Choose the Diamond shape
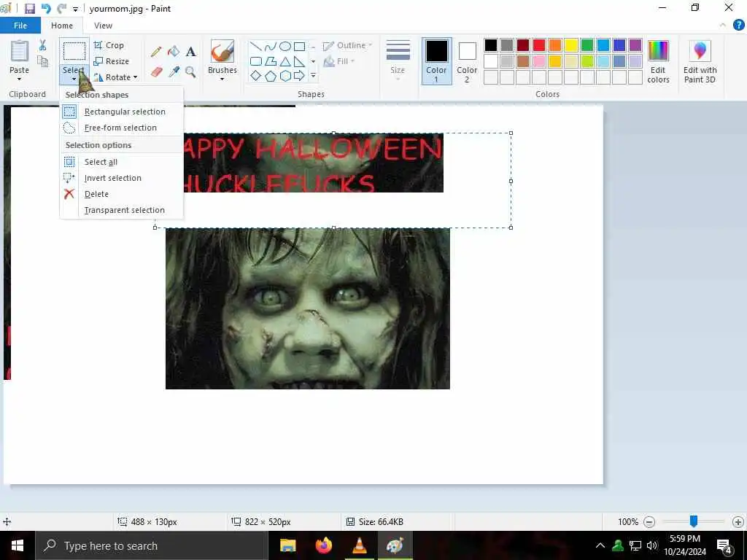The width and height of the screenshot is (747, 560). click(256, 75)
